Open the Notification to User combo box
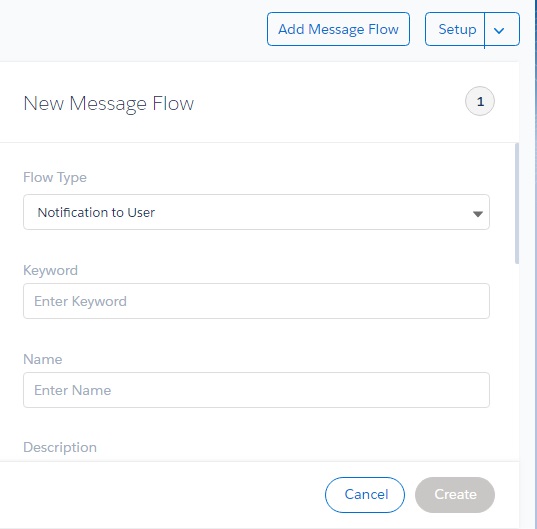This screenshot has width=537, height=529. coord(256,212)
